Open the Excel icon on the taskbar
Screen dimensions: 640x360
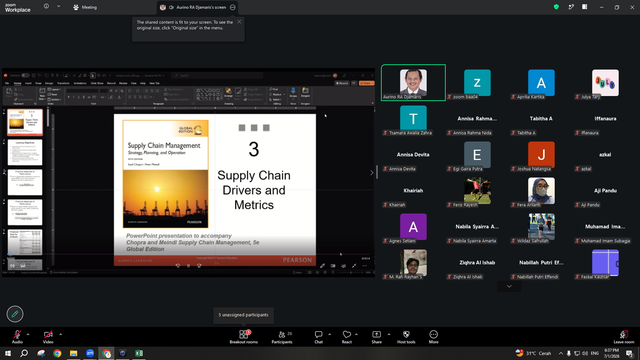coord(139,353)
